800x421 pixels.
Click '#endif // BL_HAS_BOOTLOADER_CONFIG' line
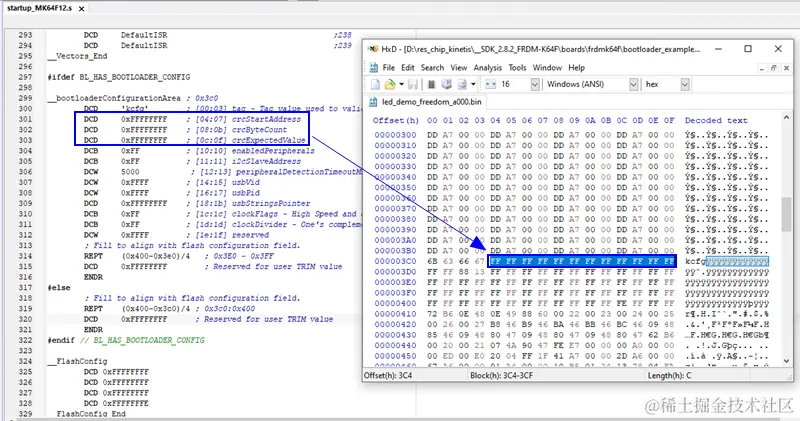pyautogui.click(x=126, y=340)
